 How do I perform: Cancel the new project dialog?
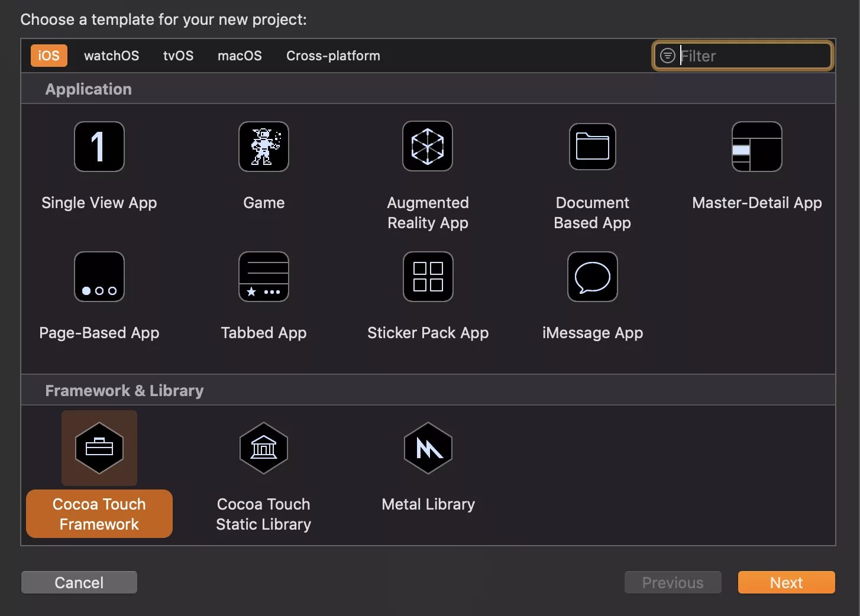[x=79, y=582]
